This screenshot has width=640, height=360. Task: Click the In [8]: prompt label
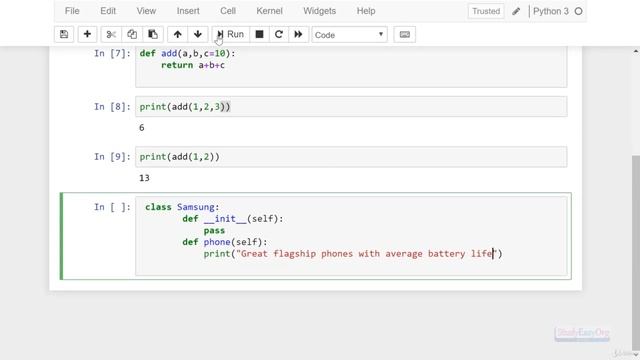click(112, 107)
